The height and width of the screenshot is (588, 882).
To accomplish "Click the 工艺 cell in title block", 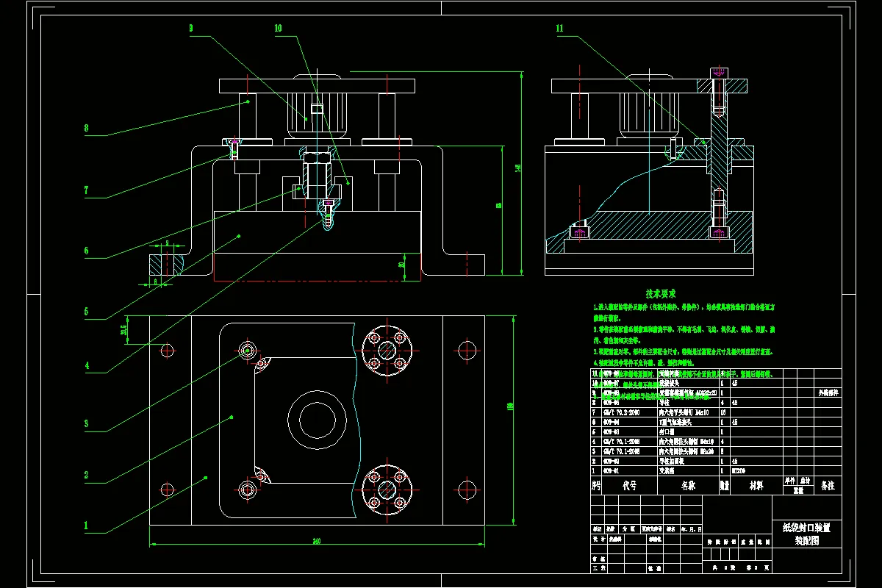I will pos(598,568).
